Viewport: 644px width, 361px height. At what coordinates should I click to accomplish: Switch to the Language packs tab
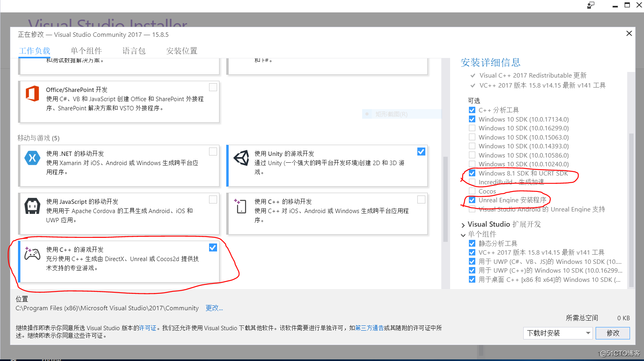(134, 51)
